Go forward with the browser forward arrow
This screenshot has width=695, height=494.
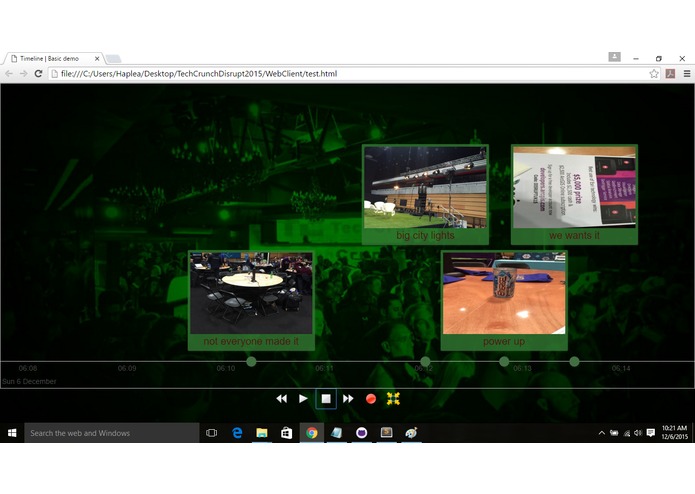(23, 74)
